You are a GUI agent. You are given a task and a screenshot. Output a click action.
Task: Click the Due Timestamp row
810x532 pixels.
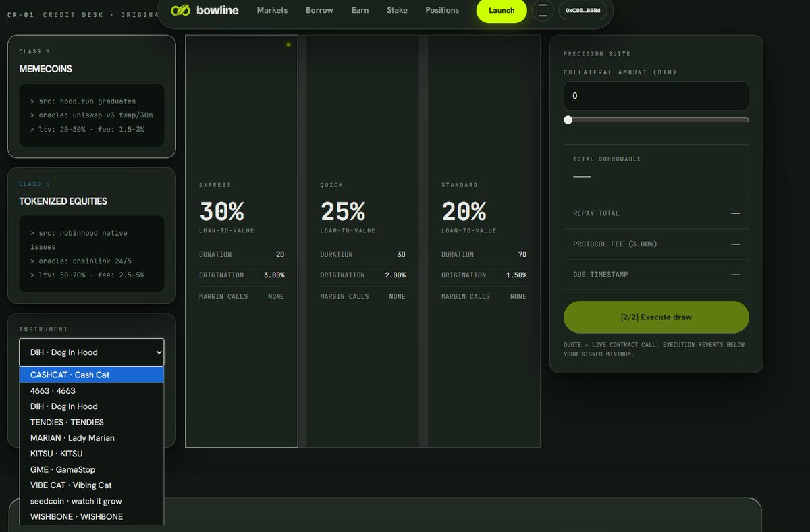(656, 275)
